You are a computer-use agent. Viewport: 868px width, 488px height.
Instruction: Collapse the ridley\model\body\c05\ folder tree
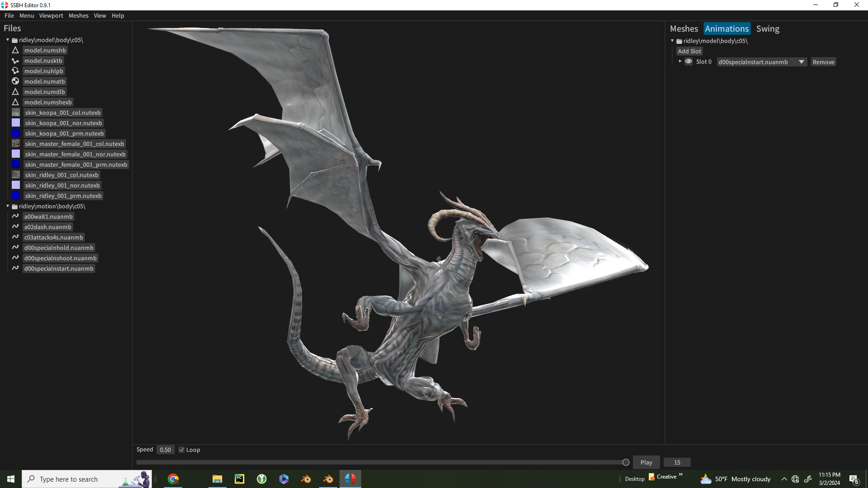pyautogui.click(x=7, y=40)
